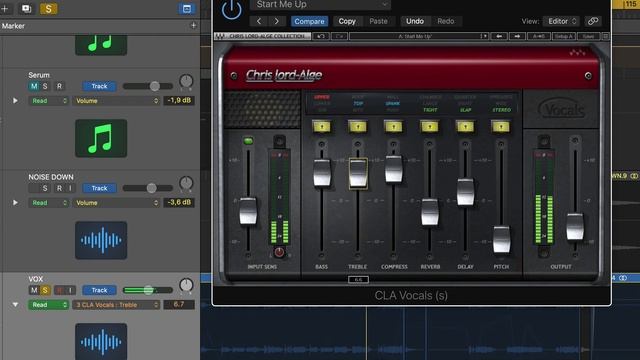
Task: Click the NOISE DOWN waveform track icon
Action: pyautogui.click(x=101, y=240)
